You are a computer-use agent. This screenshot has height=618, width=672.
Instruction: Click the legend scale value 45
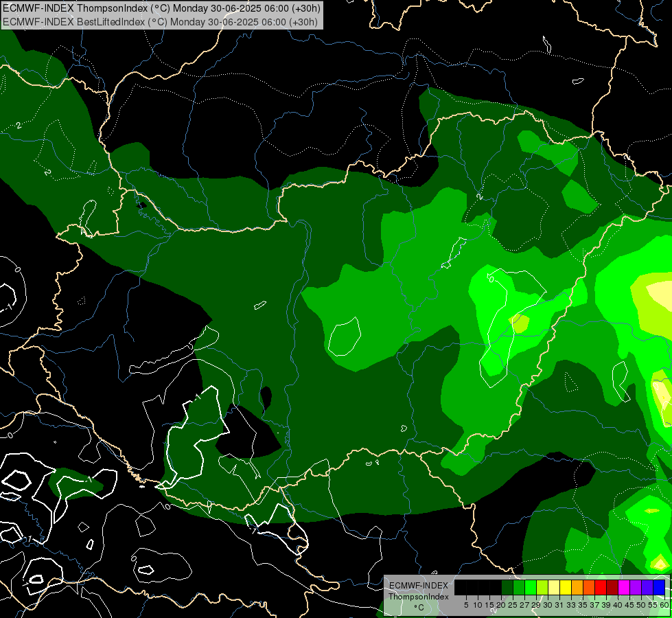(x=629, y=605)
